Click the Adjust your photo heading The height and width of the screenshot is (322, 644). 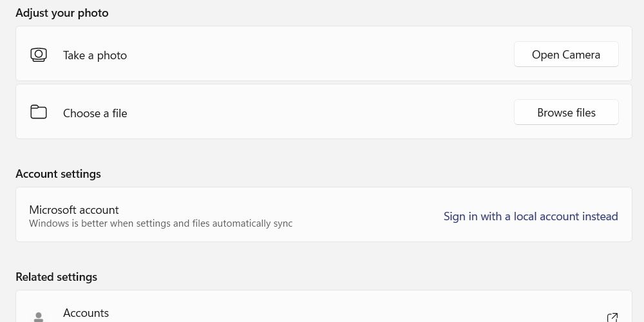(x=62, y=13)
